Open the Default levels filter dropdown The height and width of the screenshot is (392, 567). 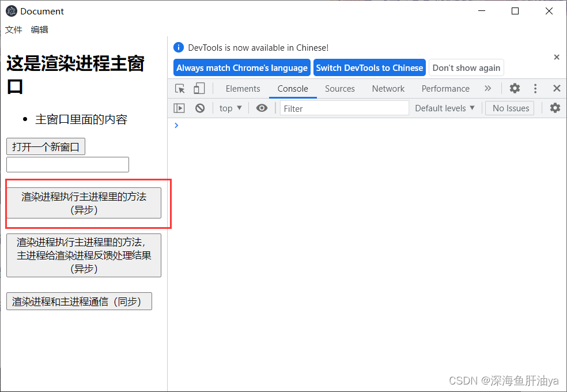(444, 108)
